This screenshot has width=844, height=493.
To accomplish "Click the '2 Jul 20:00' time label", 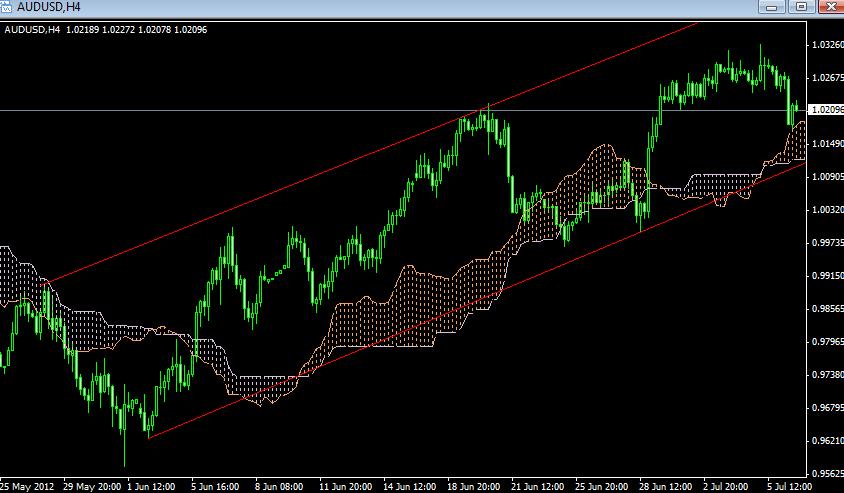I will 727,487.
